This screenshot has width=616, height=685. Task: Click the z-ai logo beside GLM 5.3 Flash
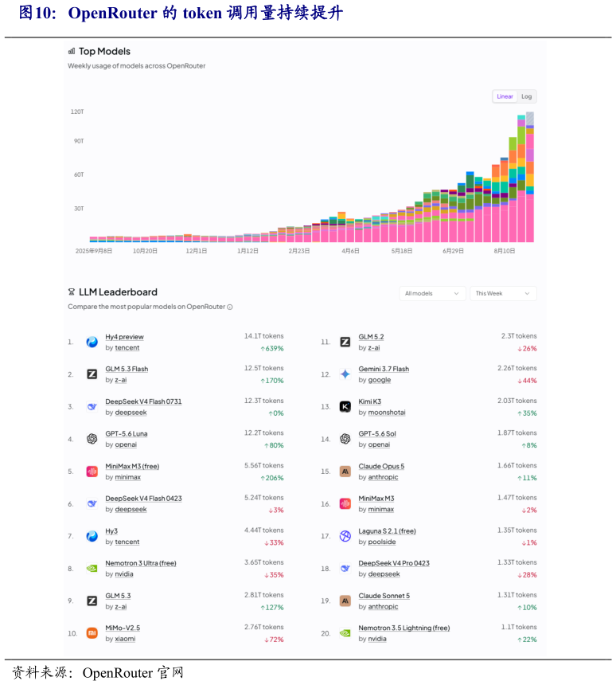[x=92, y=374]
